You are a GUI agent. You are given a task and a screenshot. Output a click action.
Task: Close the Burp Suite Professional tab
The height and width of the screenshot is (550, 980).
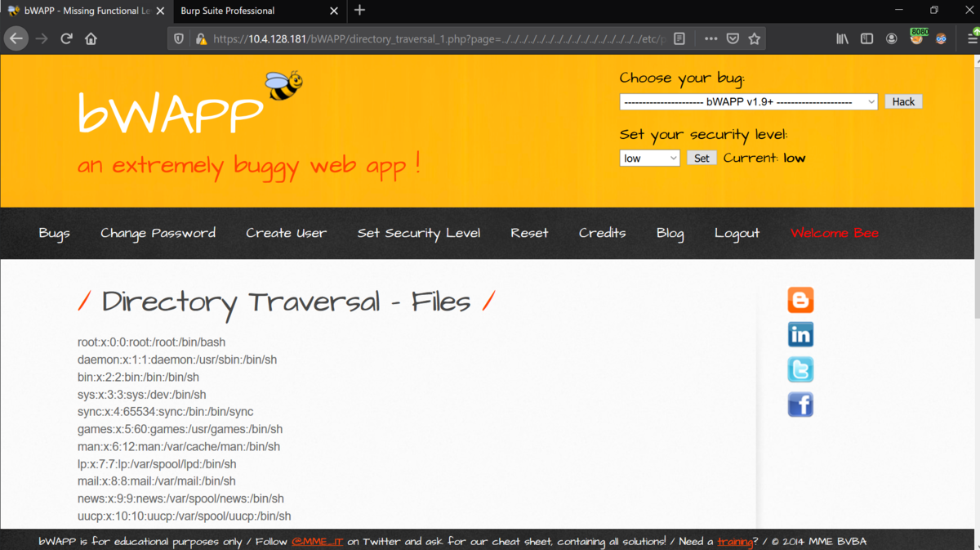tap(334, 11)
